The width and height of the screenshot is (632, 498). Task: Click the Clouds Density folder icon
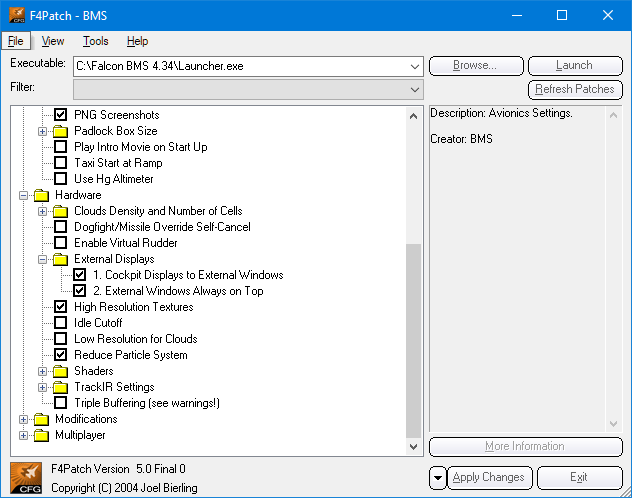pyautogui.click(x=60, y=212)
